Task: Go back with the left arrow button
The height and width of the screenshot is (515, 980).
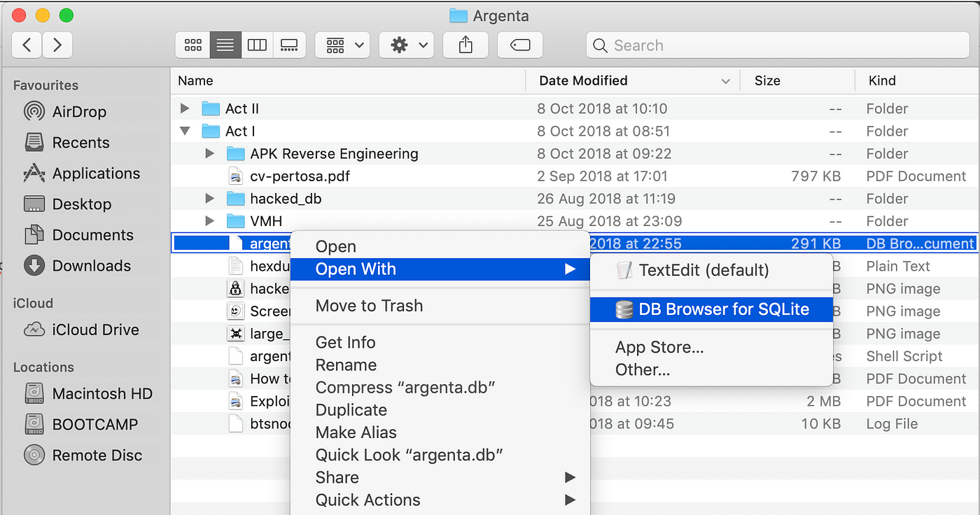Action: point(27,45)
